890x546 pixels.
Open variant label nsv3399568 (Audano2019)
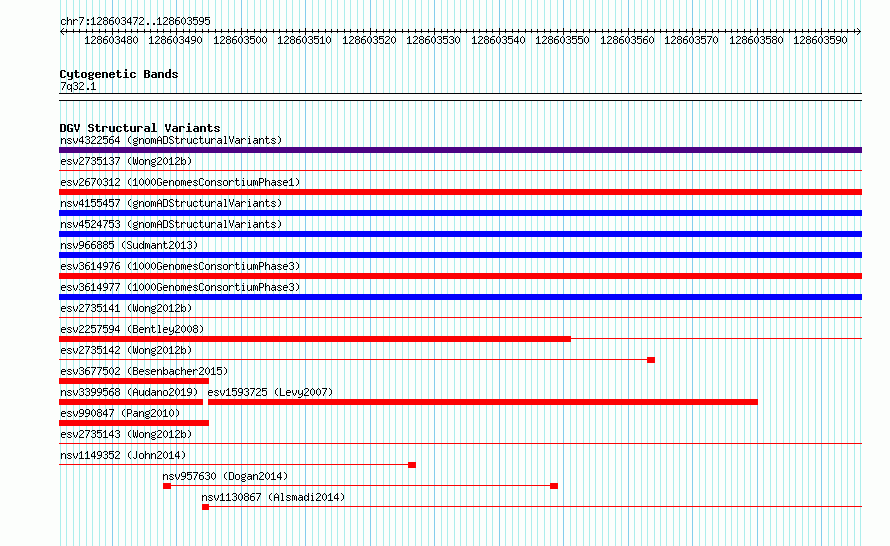tap(129, 392)
